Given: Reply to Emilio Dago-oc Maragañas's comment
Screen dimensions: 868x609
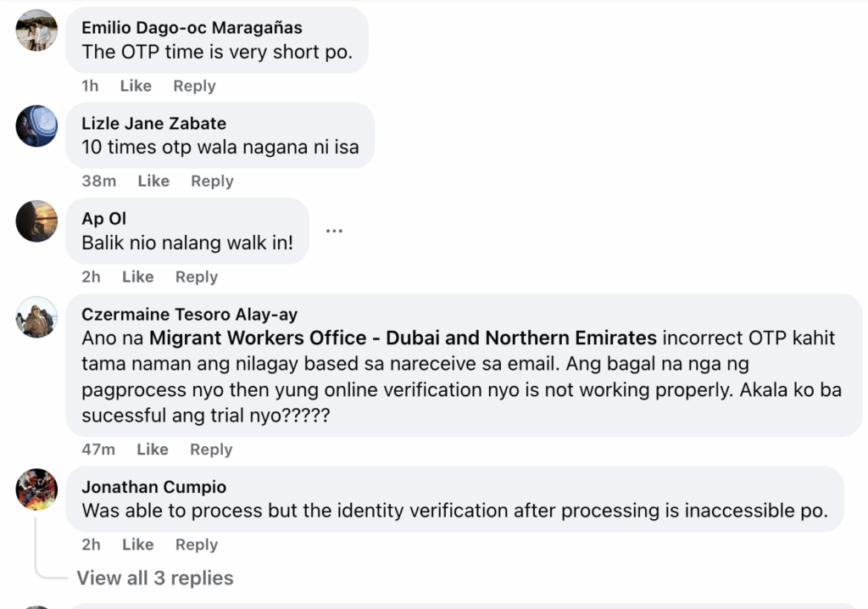Looking at the screenshot, I should (194, 86).
